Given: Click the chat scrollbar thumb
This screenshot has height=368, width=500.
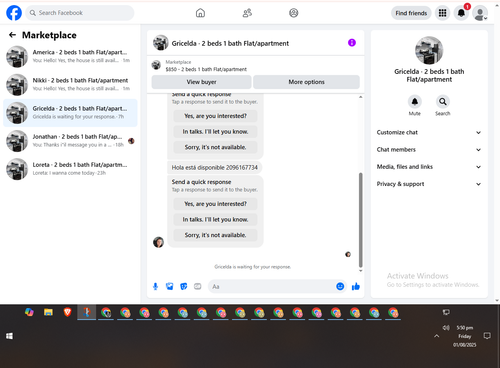Looking at the screenshot, I should coord(361,220).
